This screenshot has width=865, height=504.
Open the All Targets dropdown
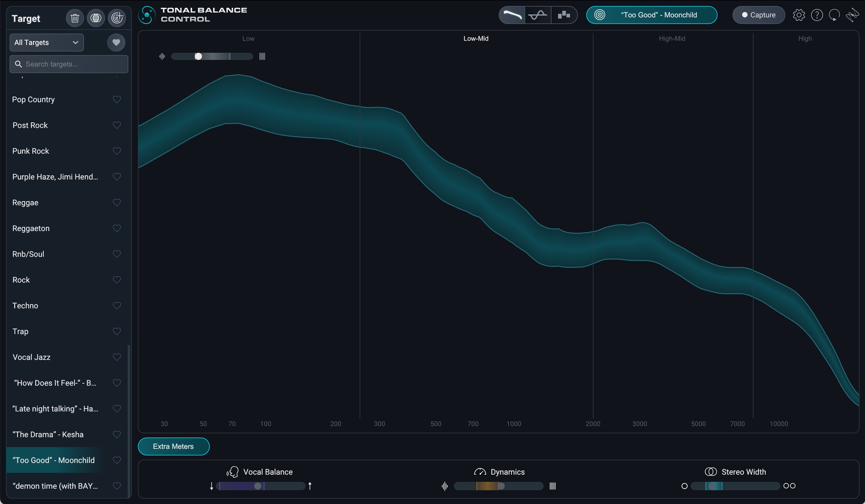coord(47,43)
